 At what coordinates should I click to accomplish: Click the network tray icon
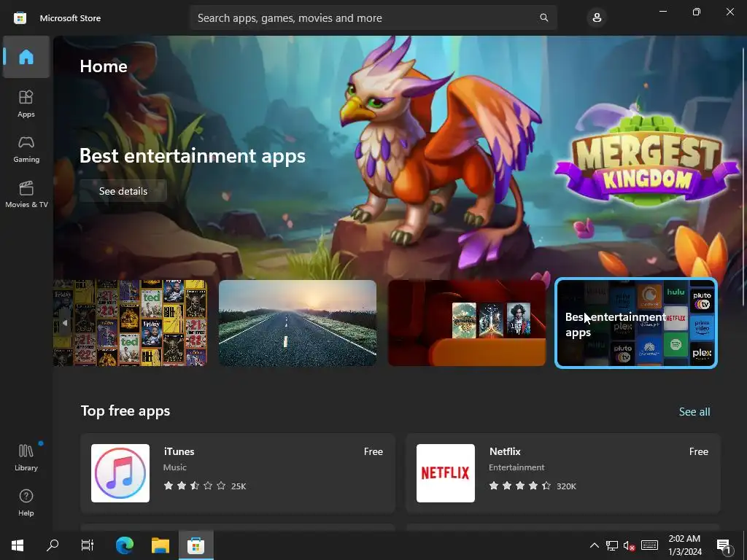(x=612, y=545)
